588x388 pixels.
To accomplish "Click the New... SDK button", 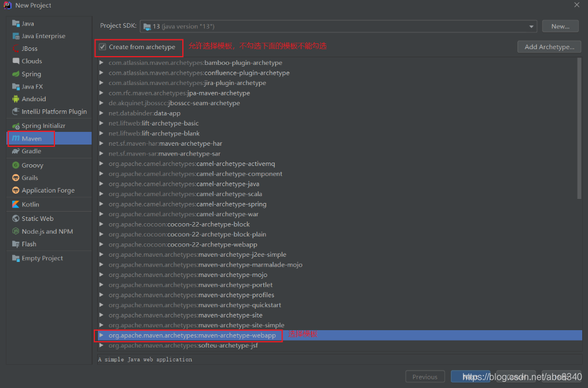I will click(560, 26).
